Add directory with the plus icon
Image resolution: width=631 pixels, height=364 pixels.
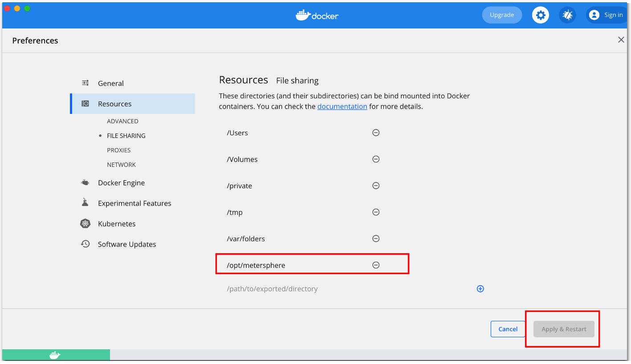point(480,289)
